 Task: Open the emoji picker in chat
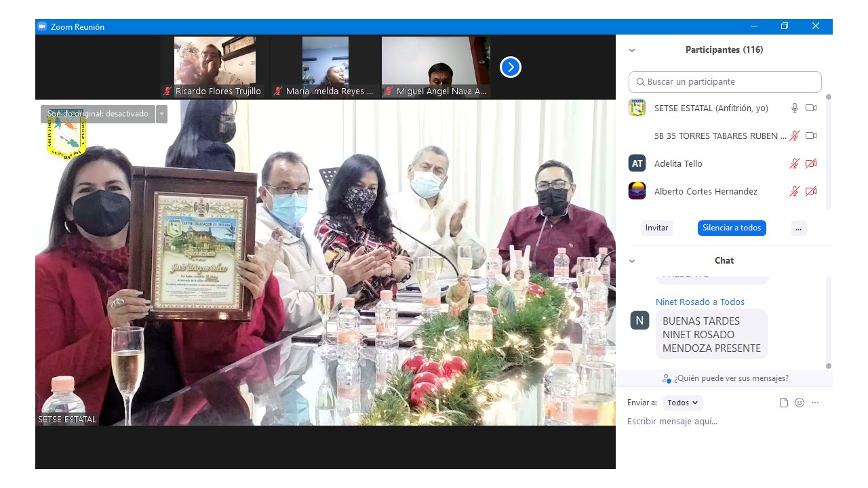(x=800, y=403)
